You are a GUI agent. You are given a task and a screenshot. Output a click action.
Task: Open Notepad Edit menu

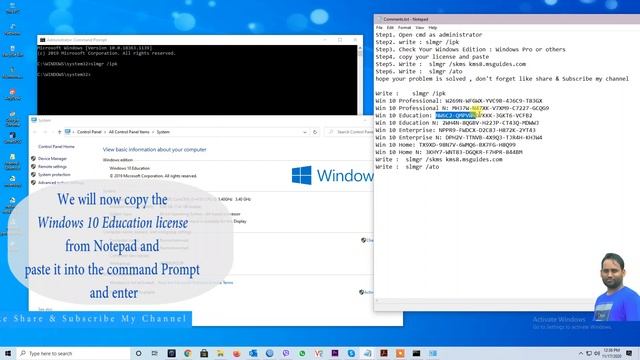point(390,28)
